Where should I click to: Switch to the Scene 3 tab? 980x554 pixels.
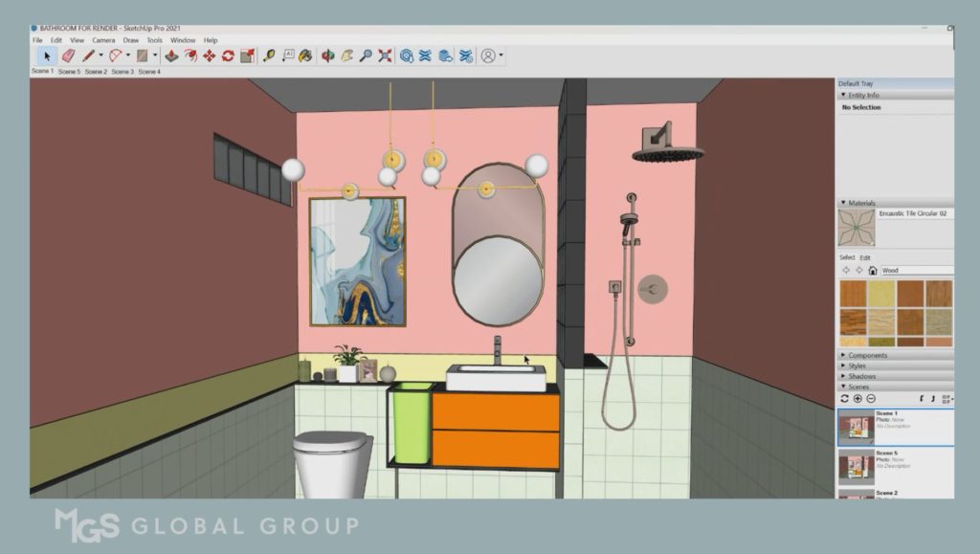click(122, 72)
